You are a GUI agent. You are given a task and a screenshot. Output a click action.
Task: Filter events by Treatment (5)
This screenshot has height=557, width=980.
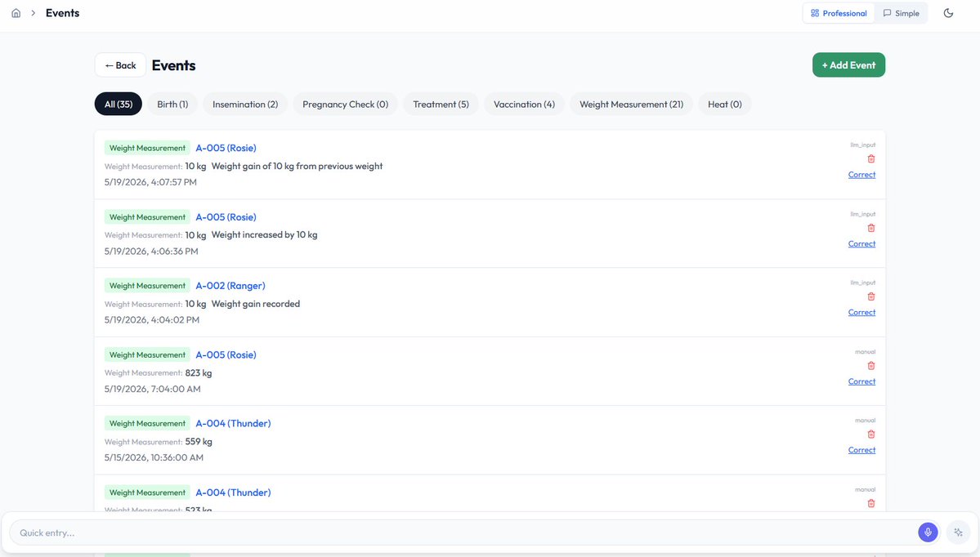441,105
